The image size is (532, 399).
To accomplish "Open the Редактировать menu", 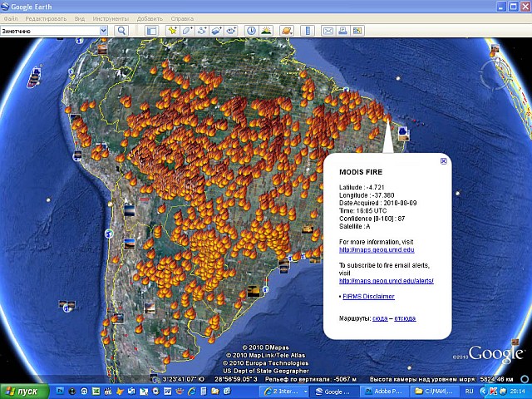I will [x=46, y=18].
